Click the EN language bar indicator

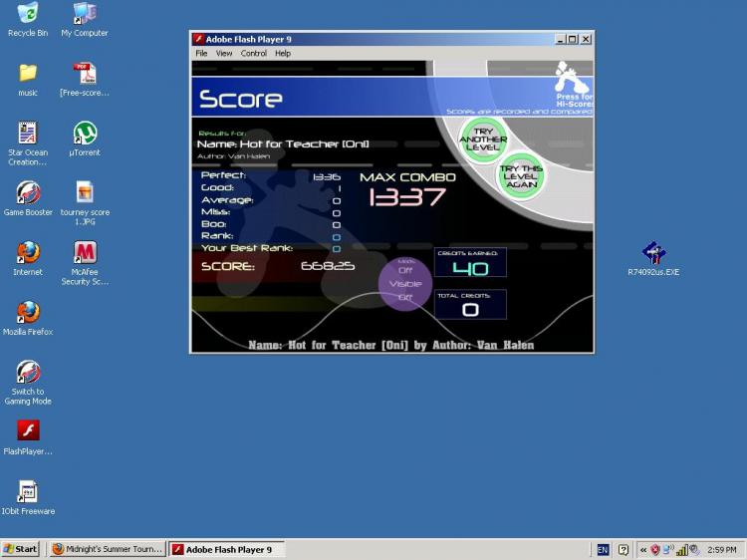point(603,549)
